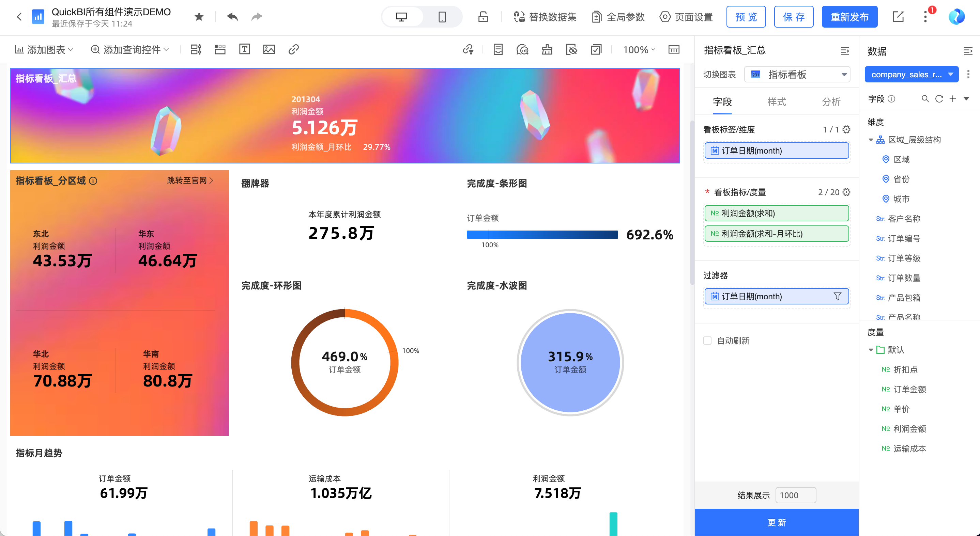This screenshot has width=980, height=536.
Task: Click the undo arrow icon
Action: [x=232, y=17]
